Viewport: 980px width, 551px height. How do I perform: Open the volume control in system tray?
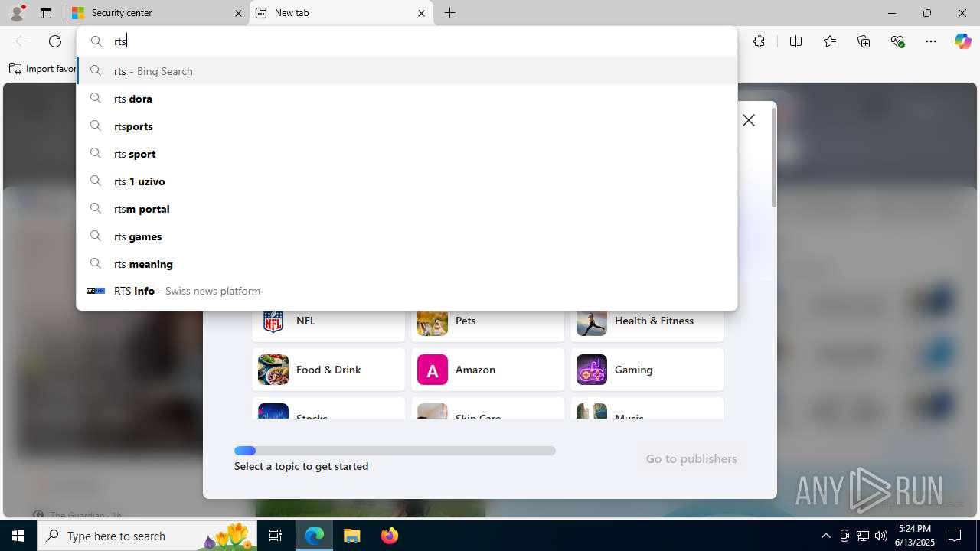(881, 536)
